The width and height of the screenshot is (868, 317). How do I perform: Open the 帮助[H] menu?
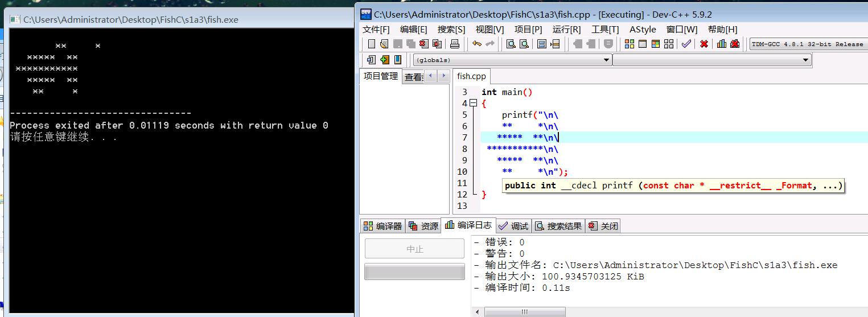(722, 29)
